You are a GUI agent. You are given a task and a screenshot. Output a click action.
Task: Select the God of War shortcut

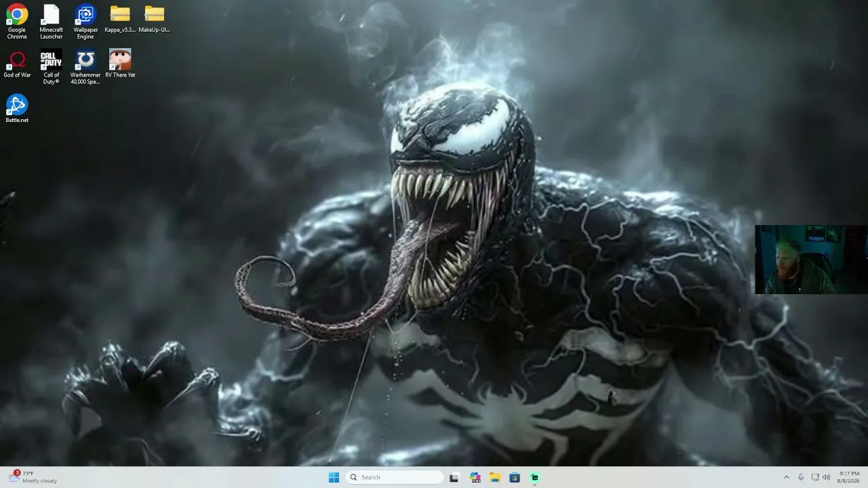tap(17, 64)
